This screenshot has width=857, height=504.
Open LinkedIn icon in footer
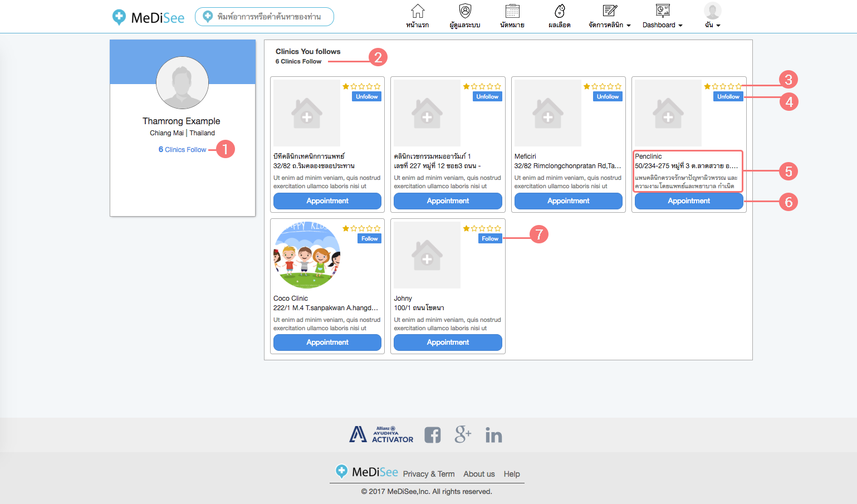click(493, 435)
